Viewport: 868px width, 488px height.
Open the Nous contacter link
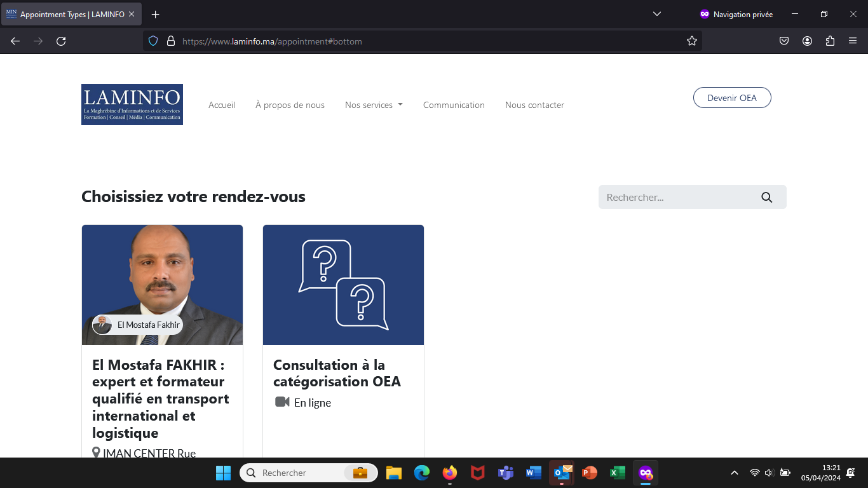pyautogui.click(x=534, y=105)
